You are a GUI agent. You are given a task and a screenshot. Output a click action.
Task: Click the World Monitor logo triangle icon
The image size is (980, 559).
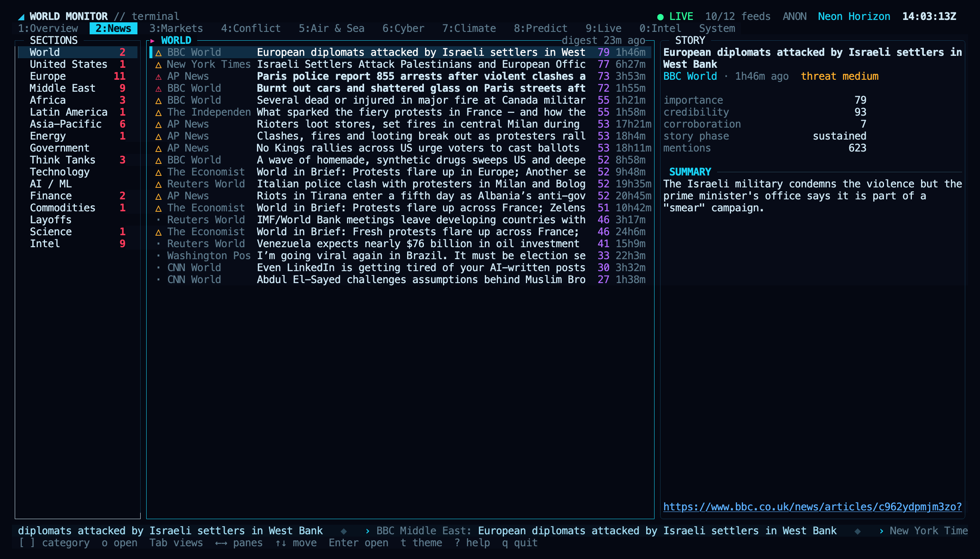pyautogui.click(x=22, y=17)
